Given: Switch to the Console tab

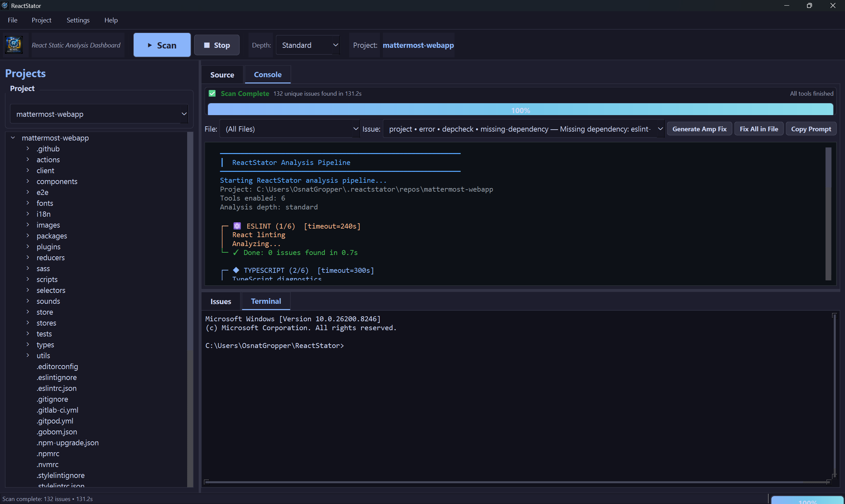Looking at the screenshot, I should click(x=268, y=74).
